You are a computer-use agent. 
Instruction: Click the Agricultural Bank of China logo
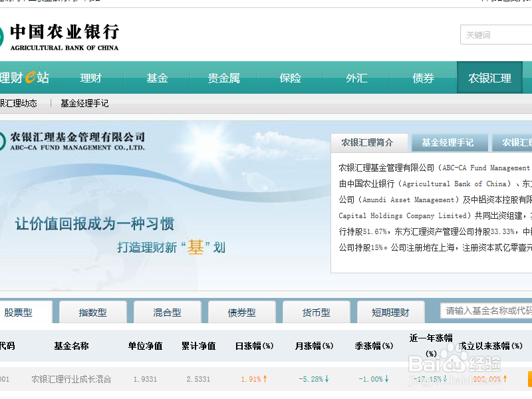[59, 37]
